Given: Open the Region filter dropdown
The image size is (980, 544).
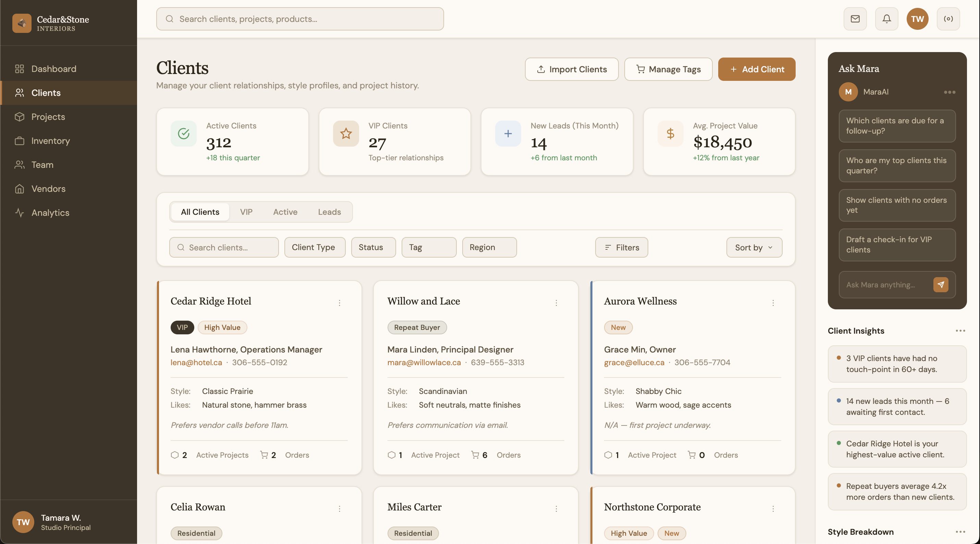Looking at the screenshot, I should 489,247.
